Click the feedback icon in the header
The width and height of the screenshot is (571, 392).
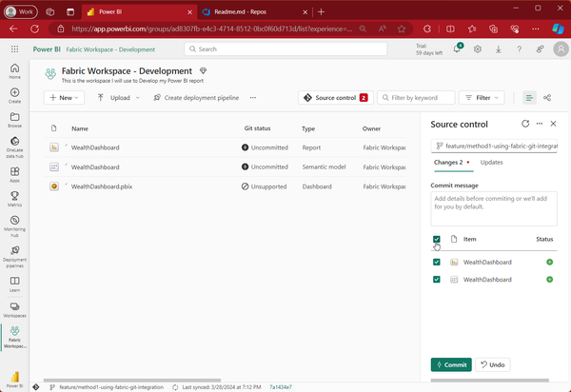[540, 49]
